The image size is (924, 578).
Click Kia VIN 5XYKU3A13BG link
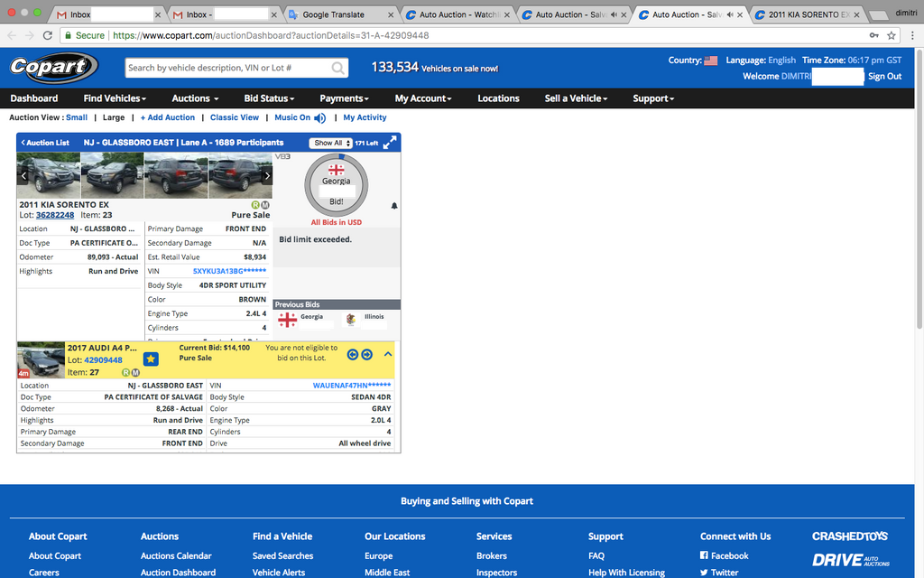coord(229,271)
